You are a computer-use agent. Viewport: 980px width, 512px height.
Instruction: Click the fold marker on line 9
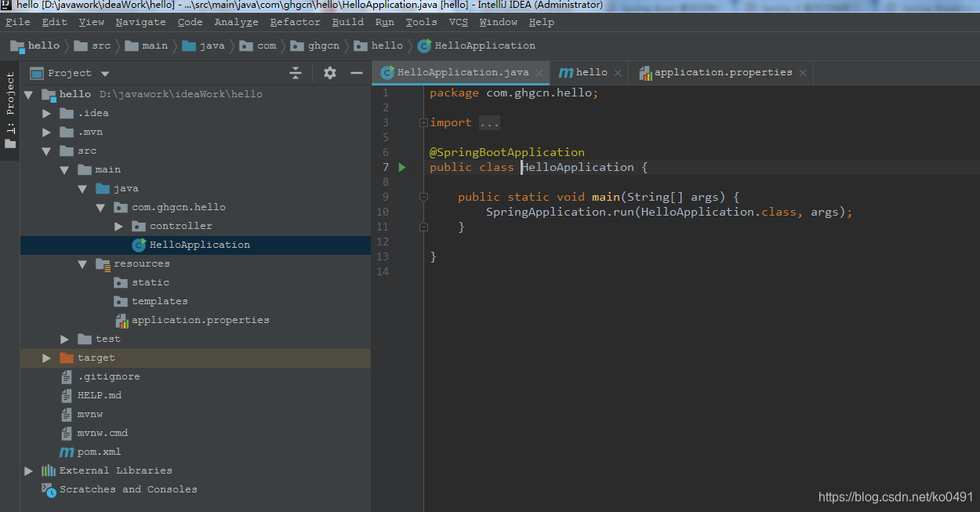[423, 197]
